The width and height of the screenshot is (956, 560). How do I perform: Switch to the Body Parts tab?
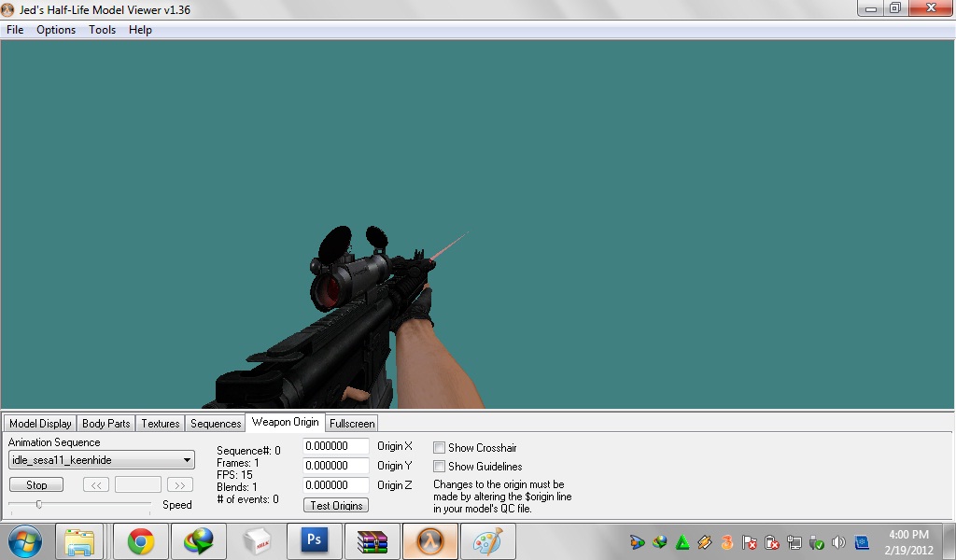point(106,424)
